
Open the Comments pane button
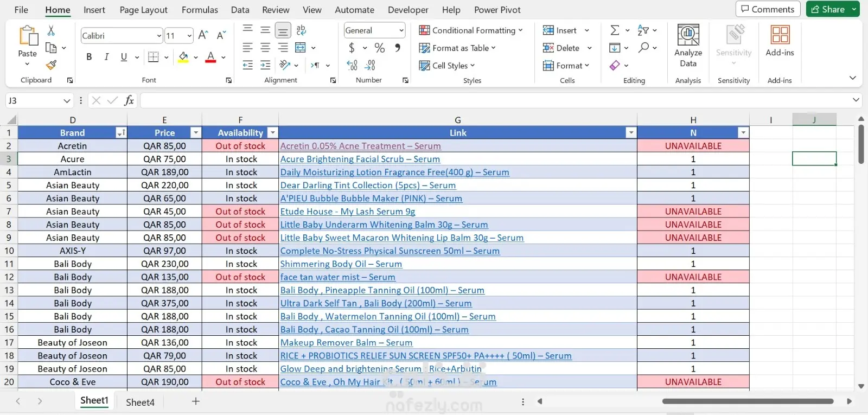click(768, 9)
